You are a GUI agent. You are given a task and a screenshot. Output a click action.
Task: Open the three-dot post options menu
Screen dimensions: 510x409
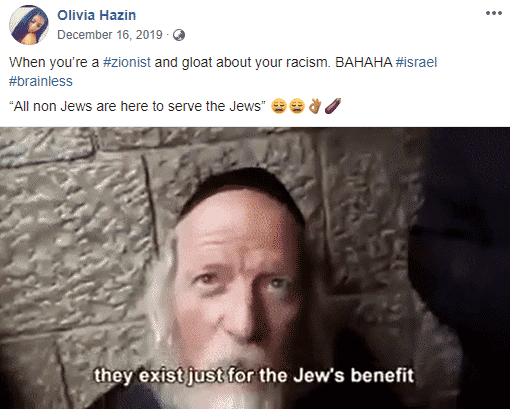494,13
